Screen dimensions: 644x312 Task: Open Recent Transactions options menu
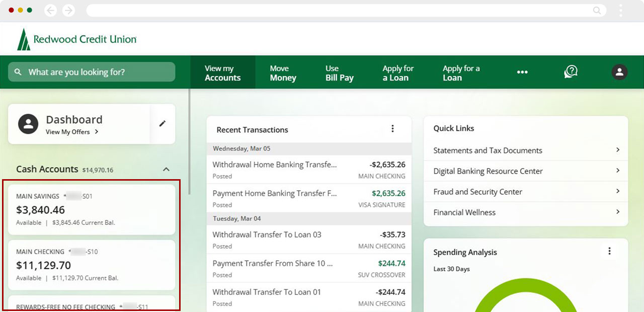click(393, 129)
